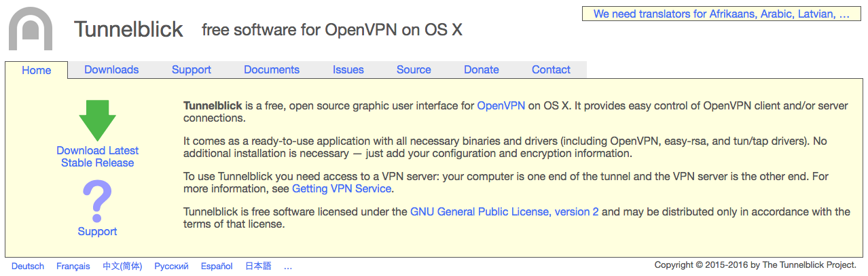Switch language to Русский
The height and width of the screenshot is (276, 868).
click(x=172, y=266)
